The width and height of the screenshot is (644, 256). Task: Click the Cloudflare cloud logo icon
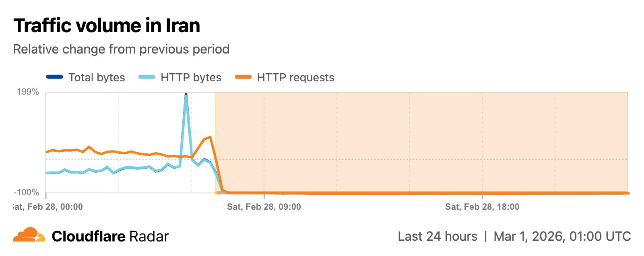(29, 235)
